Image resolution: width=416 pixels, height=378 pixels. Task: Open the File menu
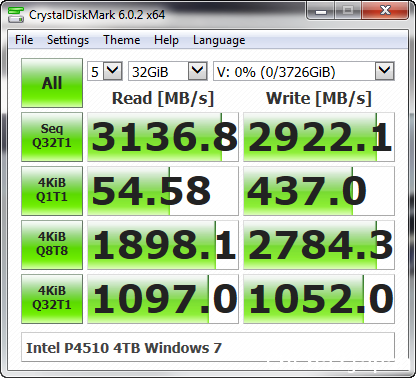[24, 40]
